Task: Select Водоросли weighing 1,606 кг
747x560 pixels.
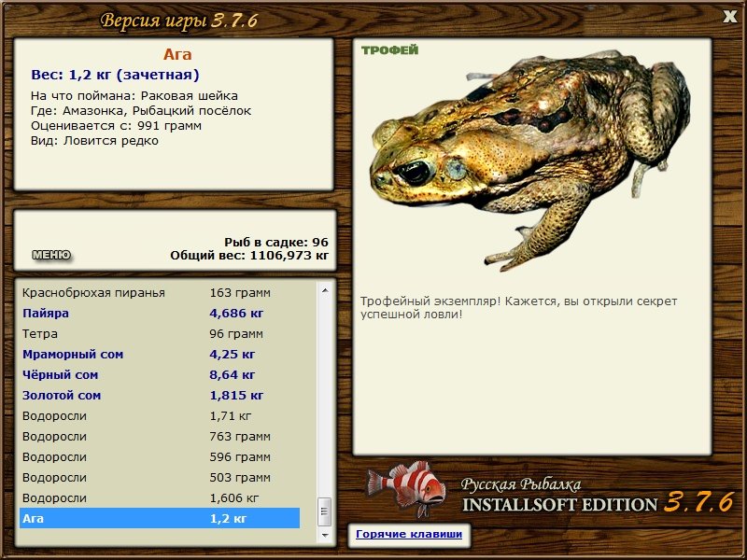Action: [x=160, y=497]
